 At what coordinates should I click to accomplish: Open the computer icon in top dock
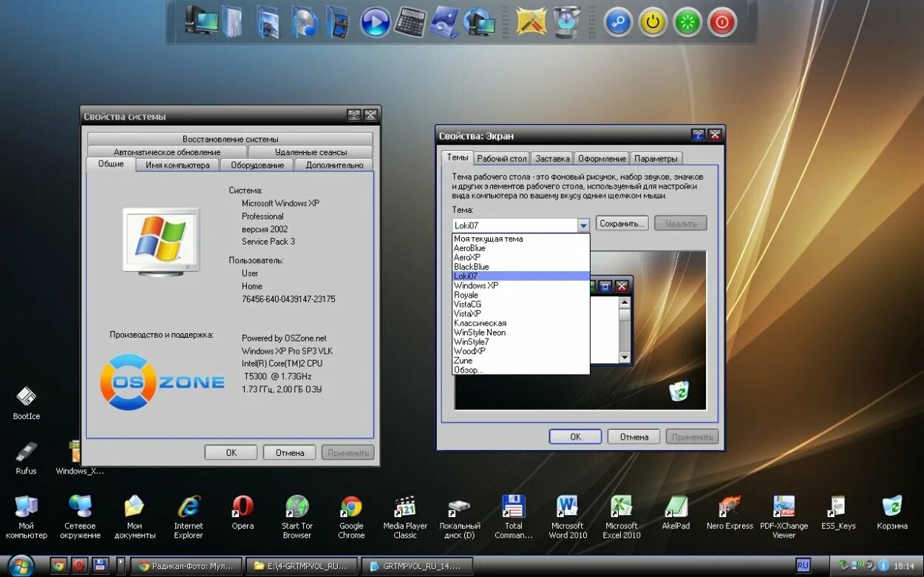(201, 21)
